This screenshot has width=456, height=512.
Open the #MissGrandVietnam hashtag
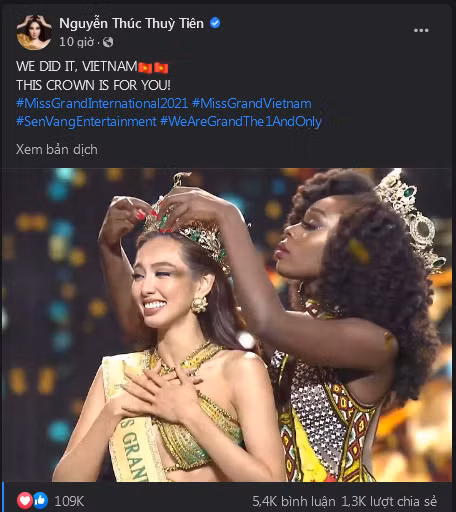[252, 103]
